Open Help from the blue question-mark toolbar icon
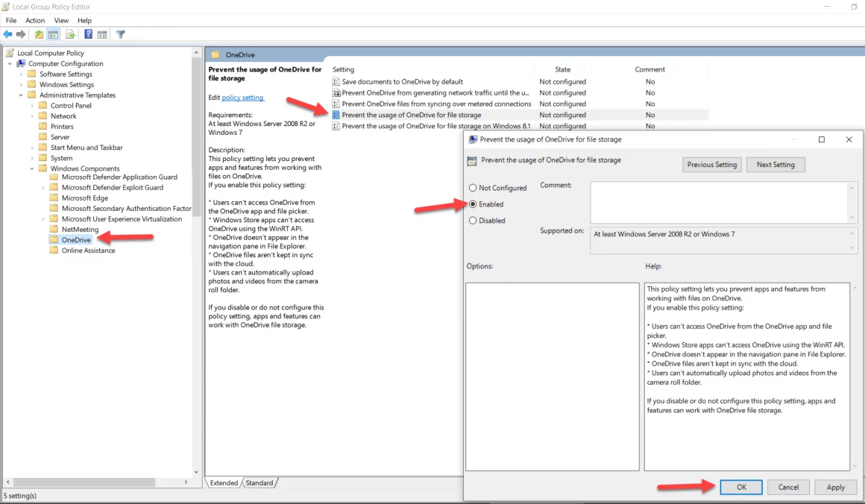The image size is (865, 504). point(88,34)
